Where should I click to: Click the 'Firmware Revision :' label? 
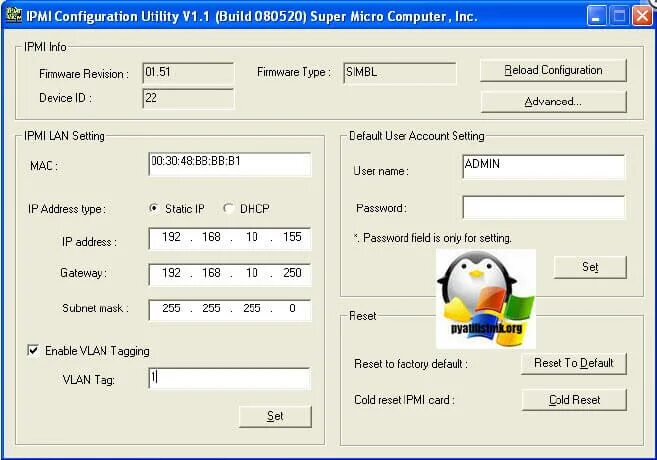(x=84, y=74)
